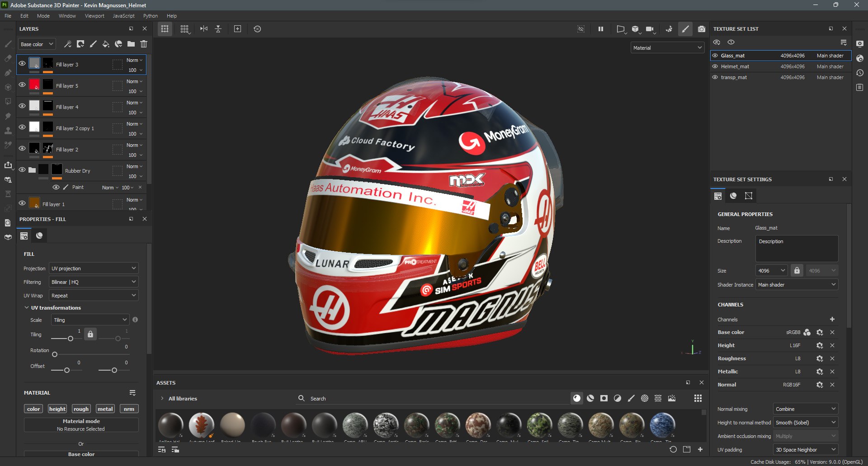Screen dimensions: 868x466
Task: Remove the Height channel
Action: pos(832,345)
